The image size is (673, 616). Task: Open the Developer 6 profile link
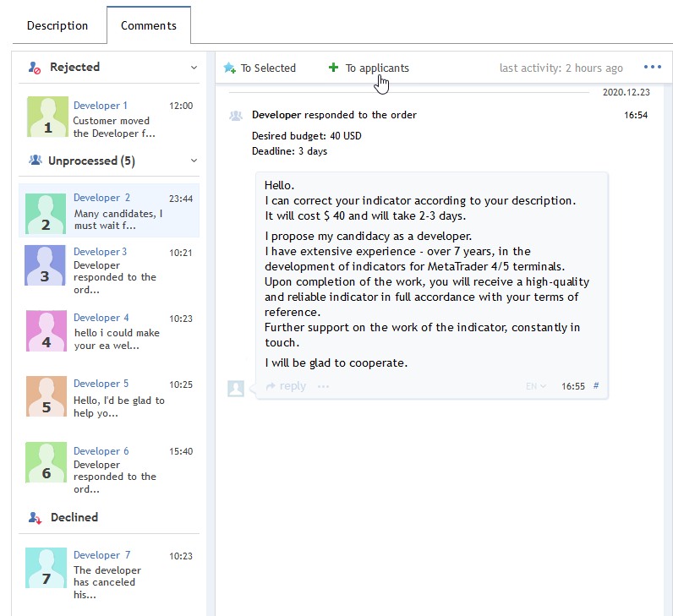point(101,451)
